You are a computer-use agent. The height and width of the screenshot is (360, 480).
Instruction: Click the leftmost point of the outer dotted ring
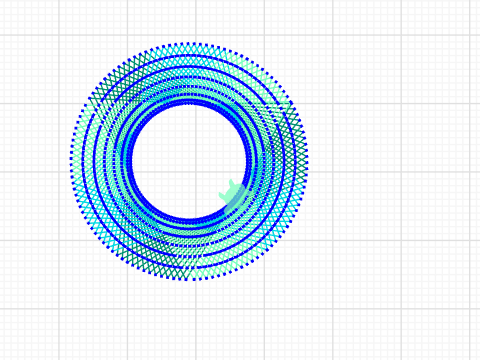click(71, 161)
